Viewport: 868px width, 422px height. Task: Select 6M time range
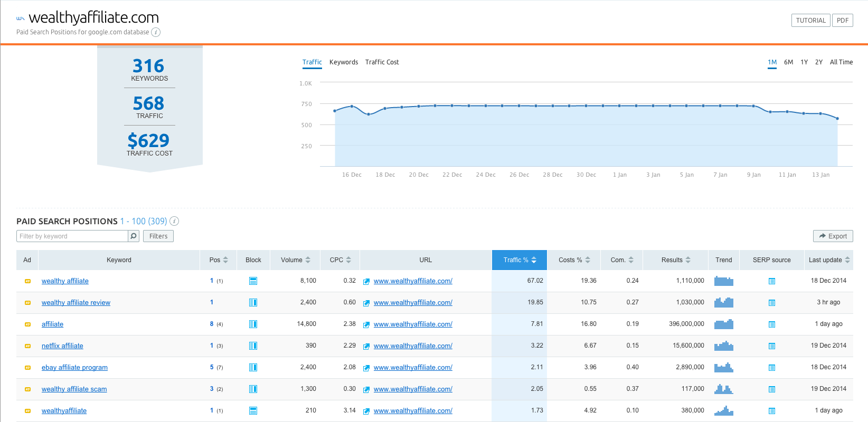(x=788, y=62)
